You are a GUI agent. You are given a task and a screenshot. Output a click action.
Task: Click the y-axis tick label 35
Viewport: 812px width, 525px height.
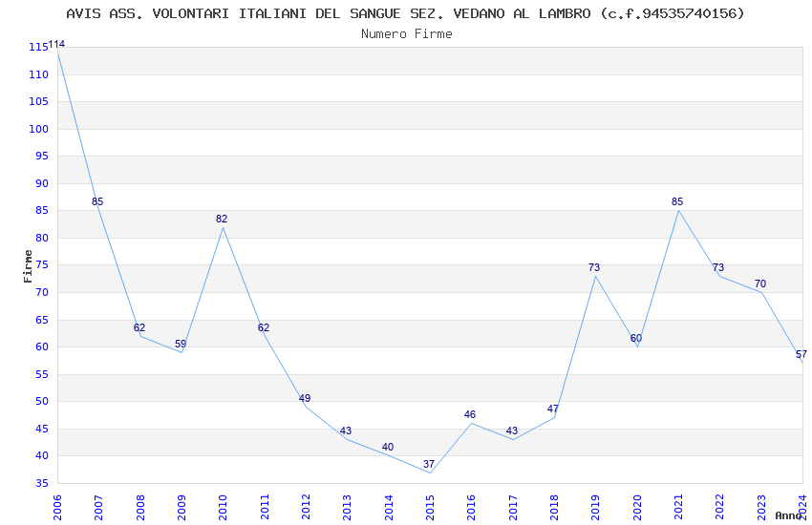[41, 483]
